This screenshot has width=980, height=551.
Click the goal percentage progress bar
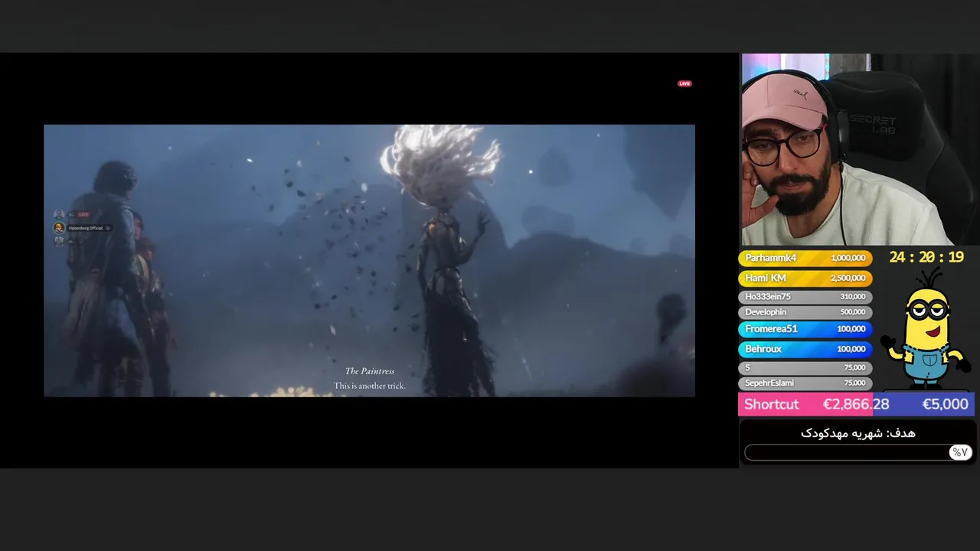coord(857,452)
